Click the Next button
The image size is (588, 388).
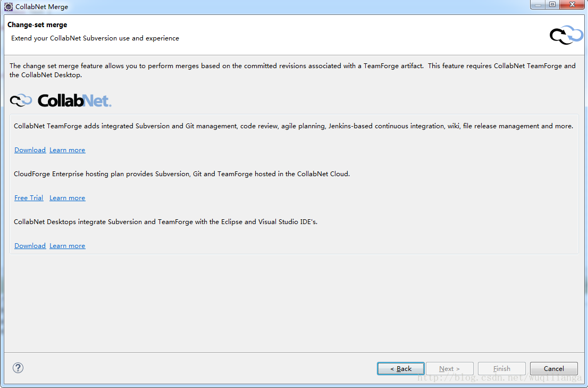click(450, 368)
